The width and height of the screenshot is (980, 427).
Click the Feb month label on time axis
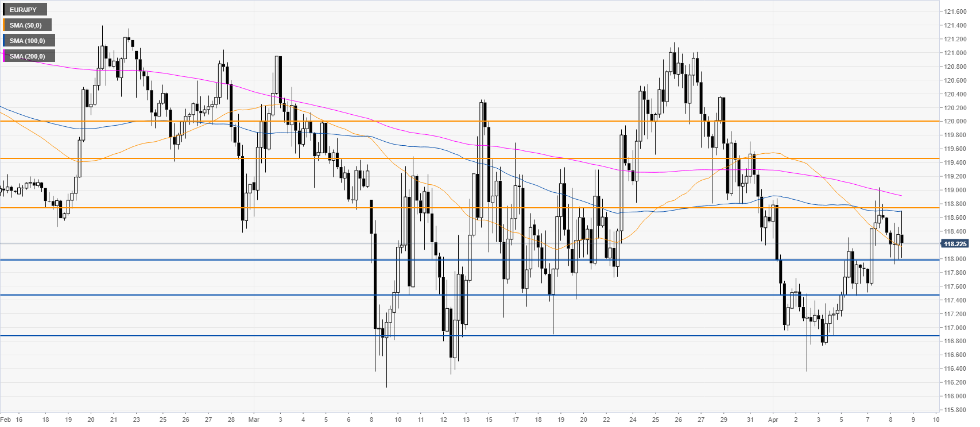click(x=6, y=420)
